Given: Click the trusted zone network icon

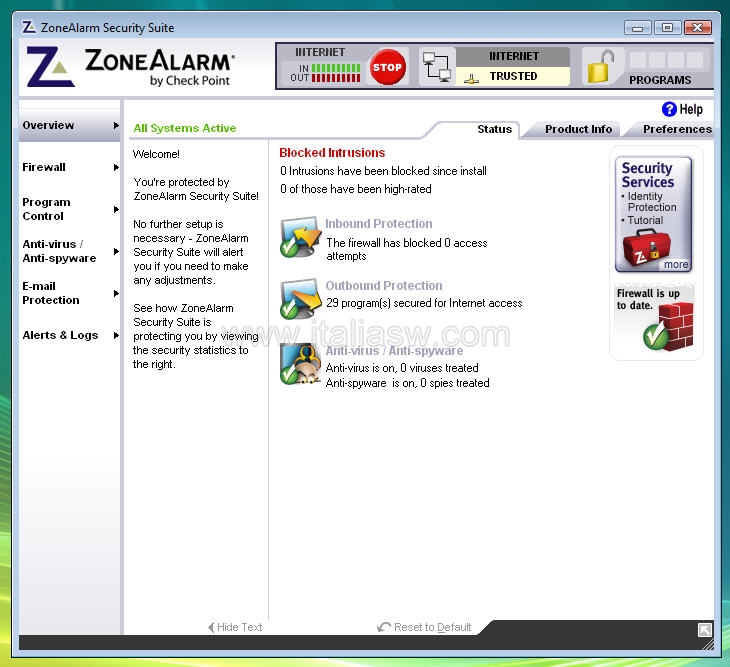Looking at the screenshot, I should tap(471, 78).
